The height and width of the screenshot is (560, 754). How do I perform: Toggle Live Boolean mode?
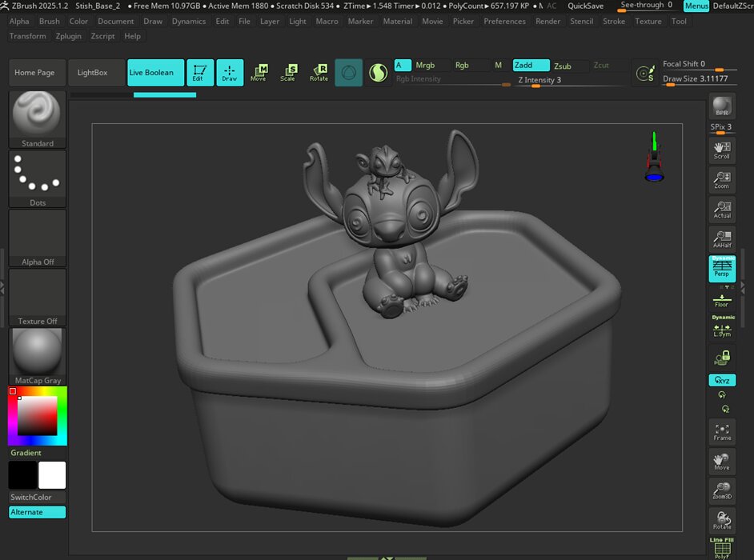click(155, 73)
